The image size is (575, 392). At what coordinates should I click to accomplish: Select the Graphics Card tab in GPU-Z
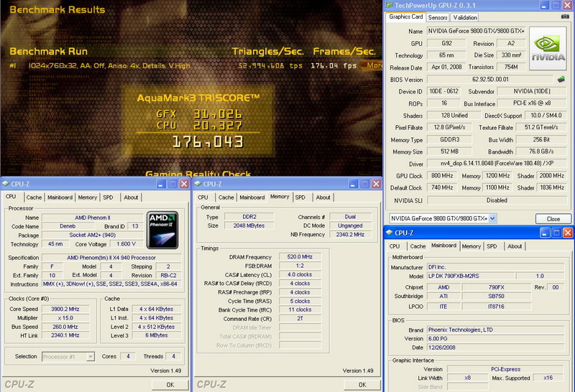pos(405,17)
